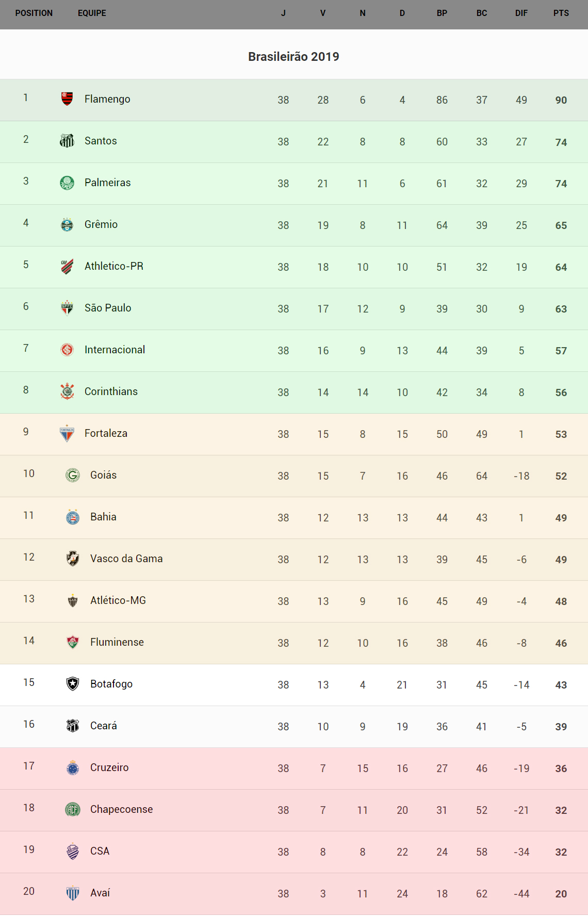Click Flamengo's 90 points value
Screen dimensions: 588x916
coord(561,100)
